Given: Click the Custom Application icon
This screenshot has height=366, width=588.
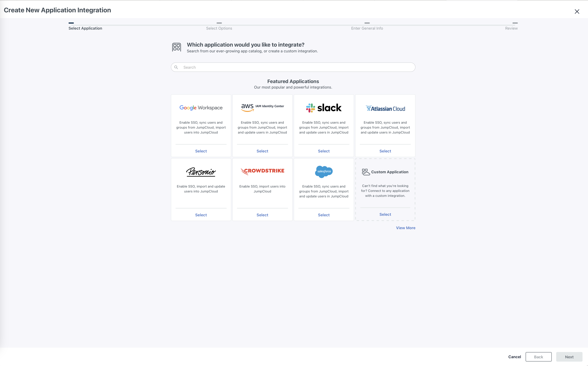Looking at the screenshot, I should pos(366,172).
